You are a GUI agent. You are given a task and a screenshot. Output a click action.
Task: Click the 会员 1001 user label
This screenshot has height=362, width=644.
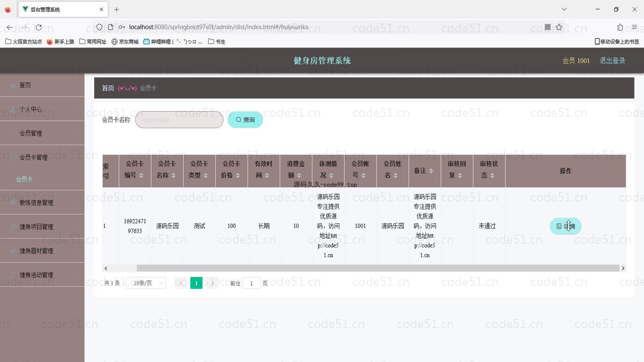pos(576,61)
